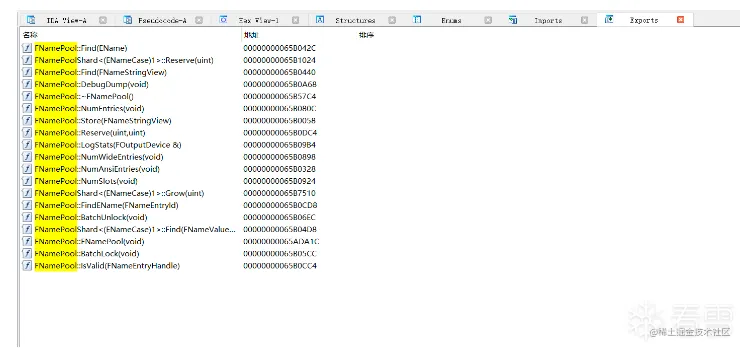Select address 00000000065B0328 of NumAnsiEntries
This screenshot has height=362, width=753.
point(280,169)
